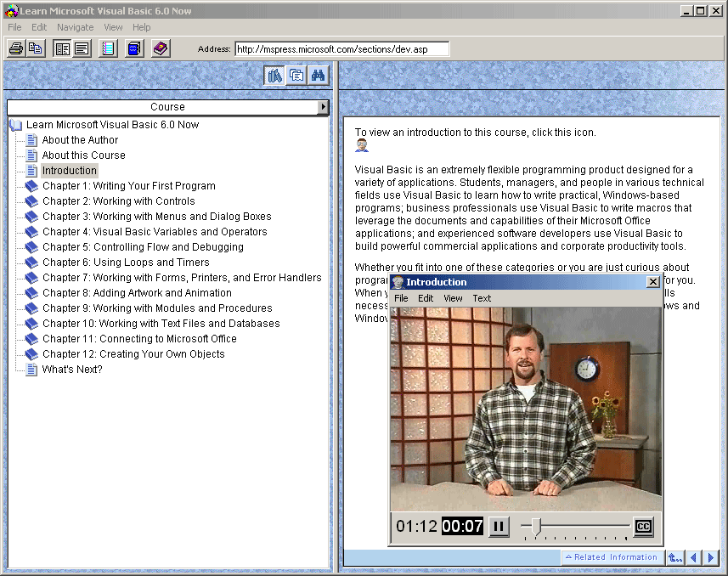
Task: Click the instructor icon to view introduction
Action: coord(362,145)
